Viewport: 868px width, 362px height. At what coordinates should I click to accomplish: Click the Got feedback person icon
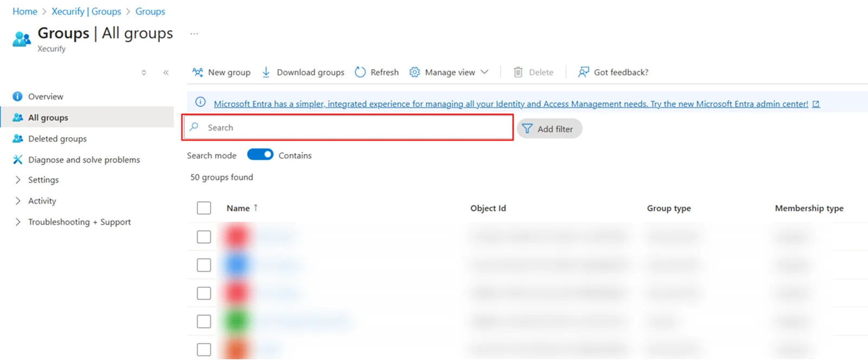583,72
